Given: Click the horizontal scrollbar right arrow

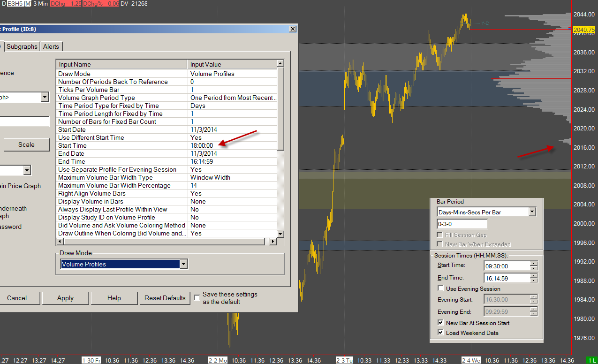Looking at the screenshot, I should [273, 242].
